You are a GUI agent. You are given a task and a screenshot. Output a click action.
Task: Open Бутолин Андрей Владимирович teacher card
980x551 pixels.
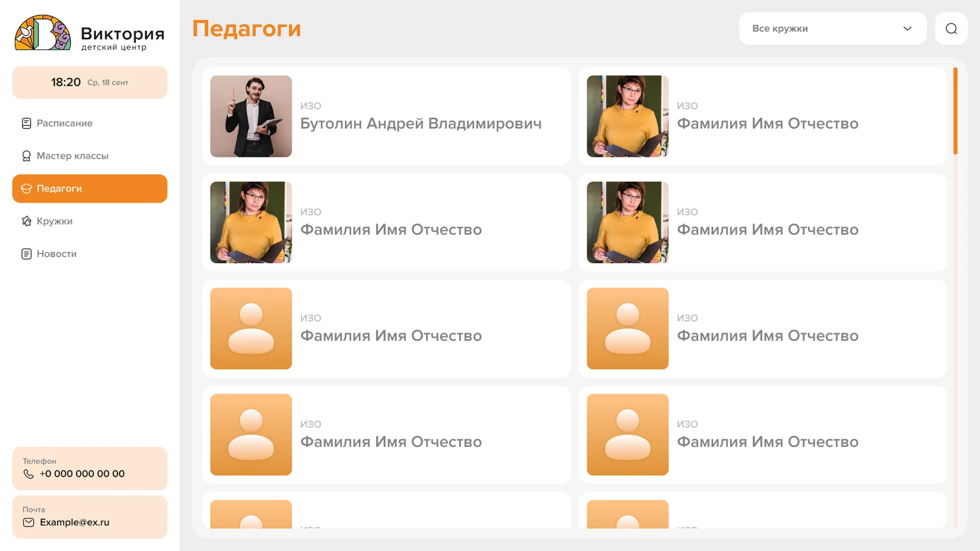[386, 116]
